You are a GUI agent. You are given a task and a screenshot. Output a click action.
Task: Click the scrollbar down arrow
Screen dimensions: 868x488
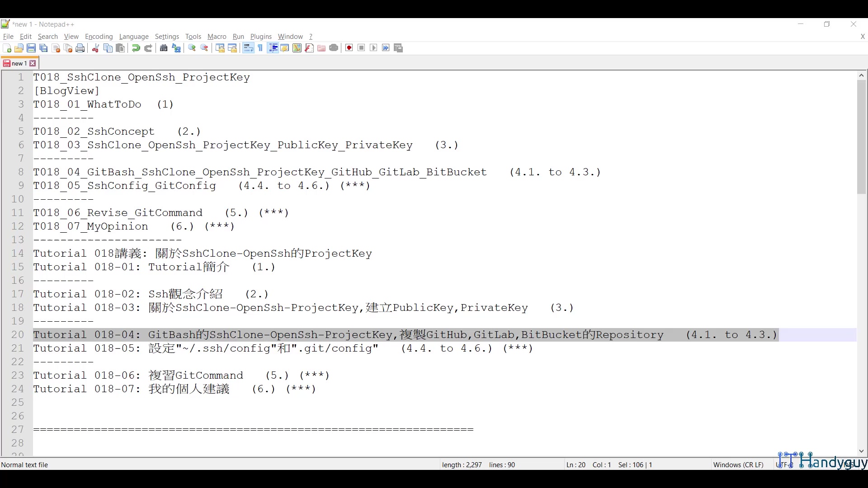click(862, 451)
